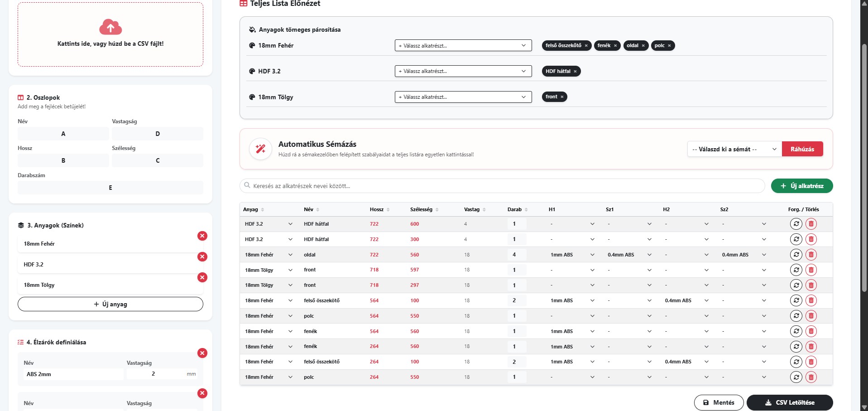Click the 'Új anyag' button
The width and height of the screenshot is (868, 411).
[110, 304]
